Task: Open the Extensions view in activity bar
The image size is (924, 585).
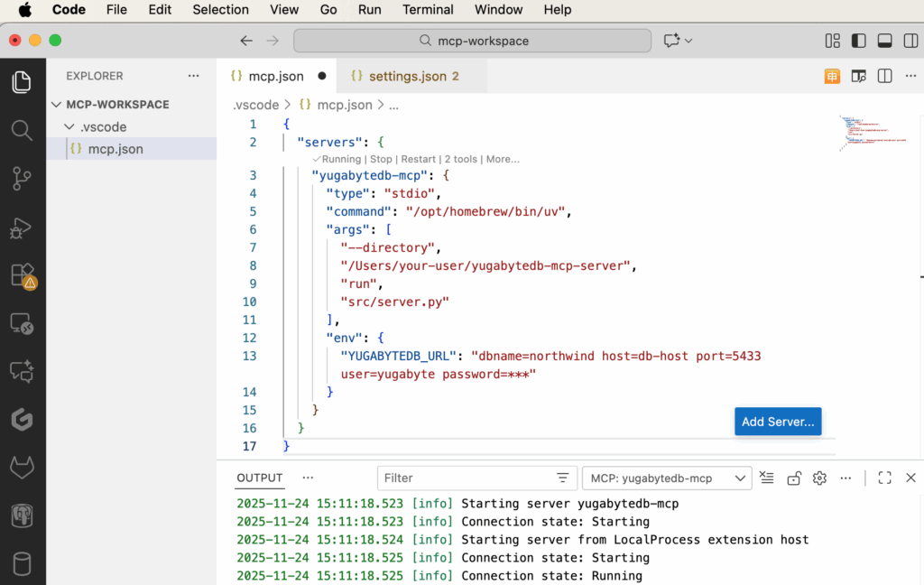Action: tap(22, 275)
